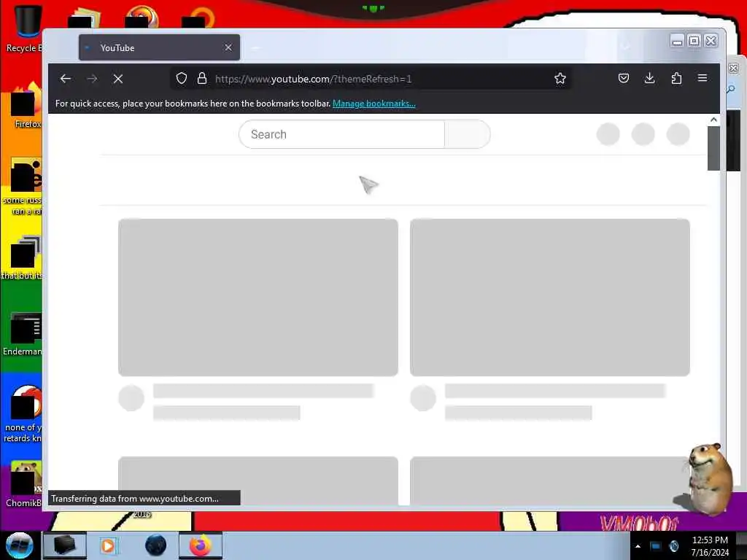The width and height of the screenshot is (747, 560).
Task: Bookmark this page with the star icon
Action: pos(560,78)
